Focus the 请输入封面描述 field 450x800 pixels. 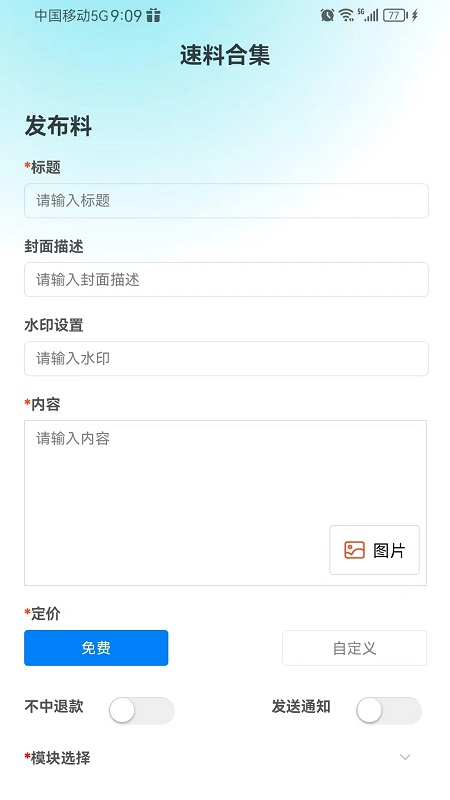pos(226,280)
